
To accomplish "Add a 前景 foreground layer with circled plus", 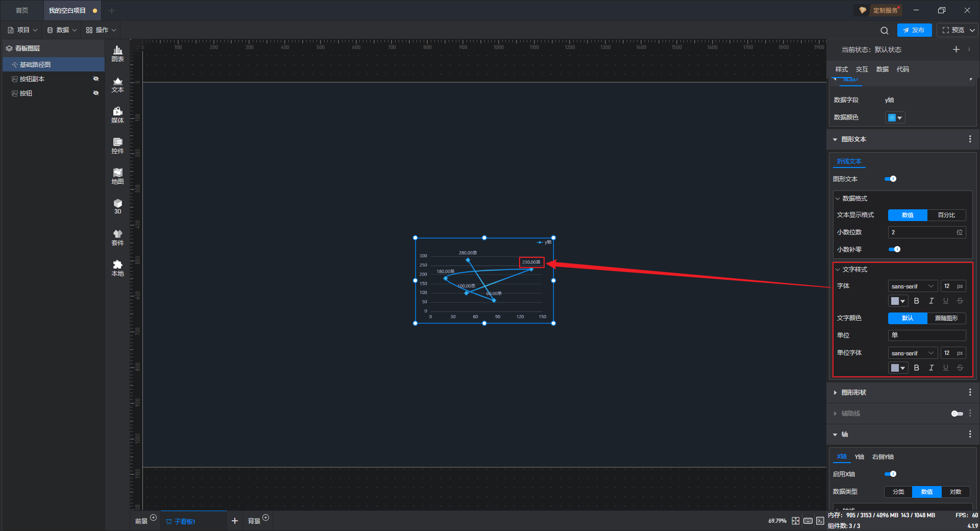I will pos(154,518).
